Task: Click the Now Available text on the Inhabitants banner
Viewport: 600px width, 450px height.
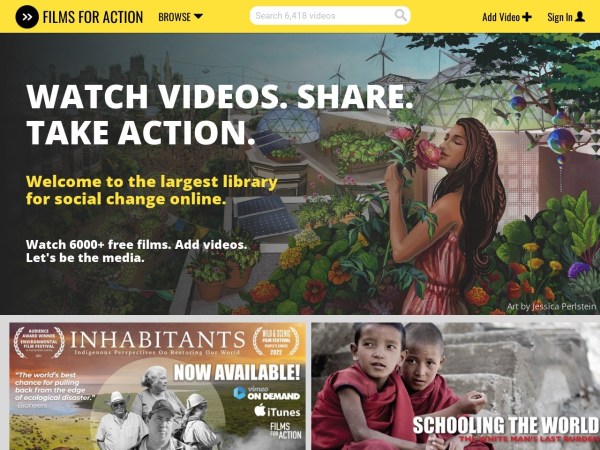Action: click(237, 372)
